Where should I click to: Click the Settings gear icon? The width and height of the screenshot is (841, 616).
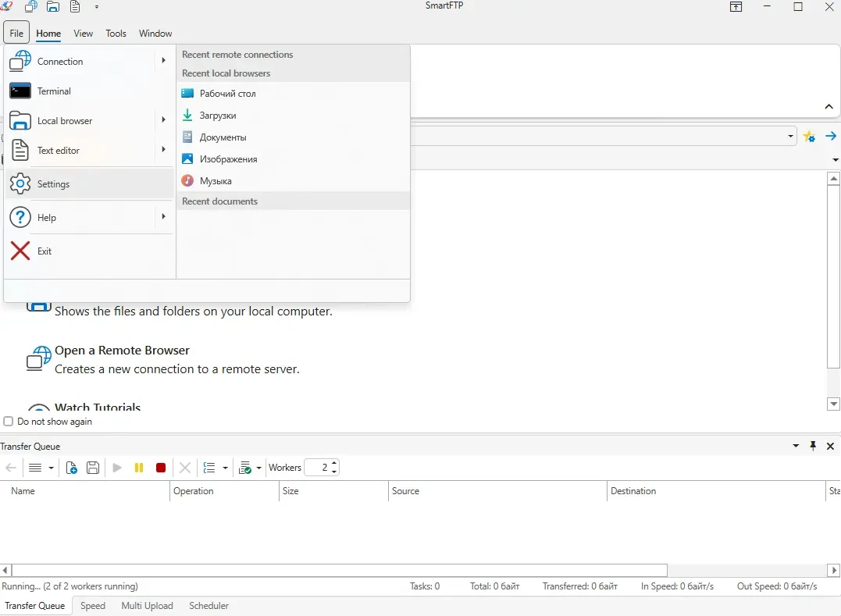(20, 184)
